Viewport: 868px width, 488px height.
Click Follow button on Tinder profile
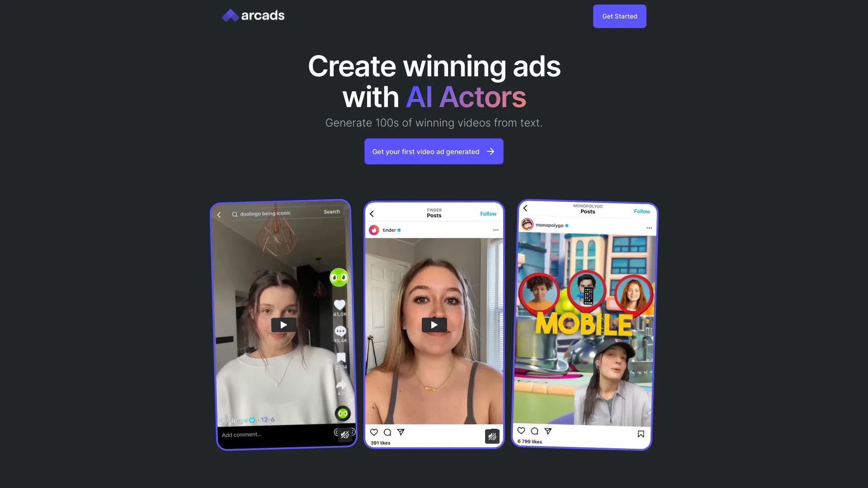pos(488,211)
